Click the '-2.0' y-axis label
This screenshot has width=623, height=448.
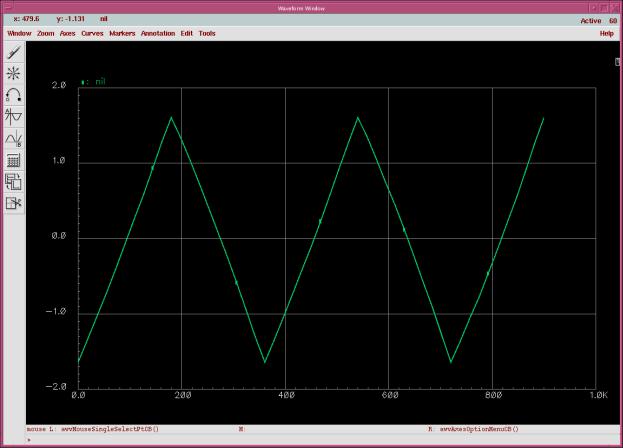pyautogui.click(x=56, y=387)
